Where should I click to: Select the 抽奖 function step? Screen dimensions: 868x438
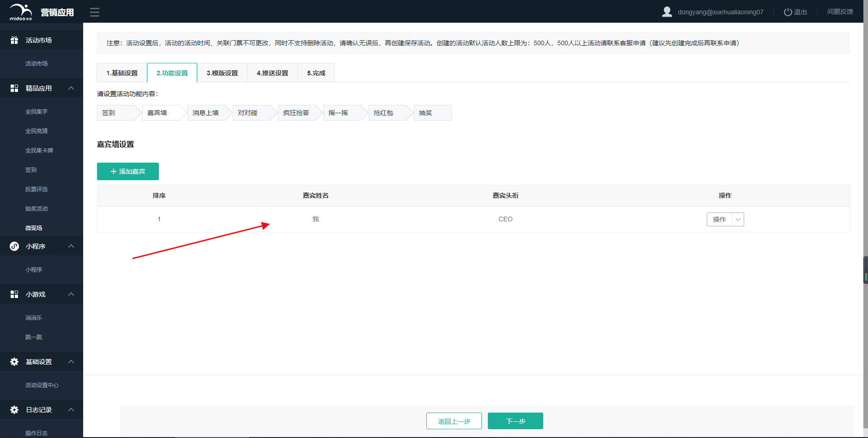[433, 113]
